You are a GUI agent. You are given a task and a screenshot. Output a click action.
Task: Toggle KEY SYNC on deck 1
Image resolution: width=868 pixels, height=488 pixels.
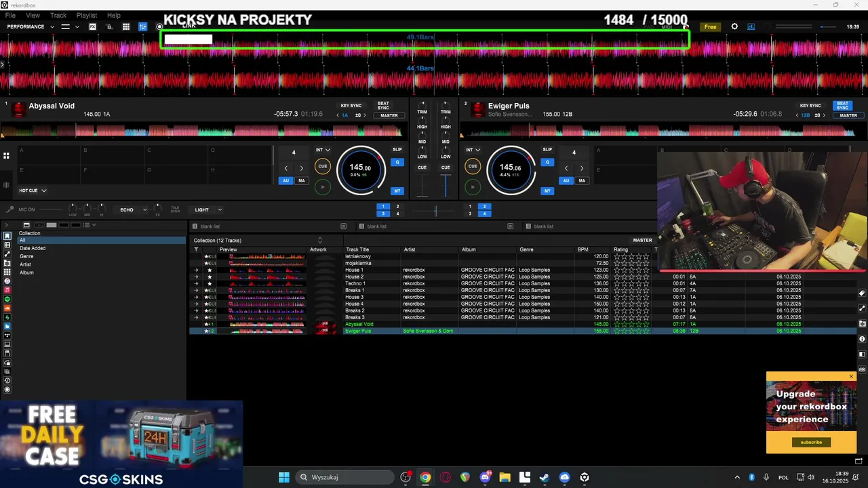click(351, 106)
